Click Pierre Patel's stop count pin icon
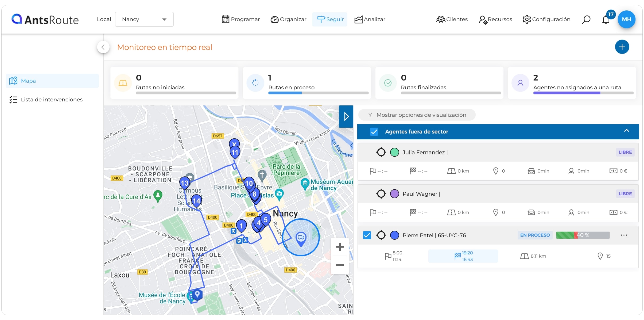 (x=600, y=256)
